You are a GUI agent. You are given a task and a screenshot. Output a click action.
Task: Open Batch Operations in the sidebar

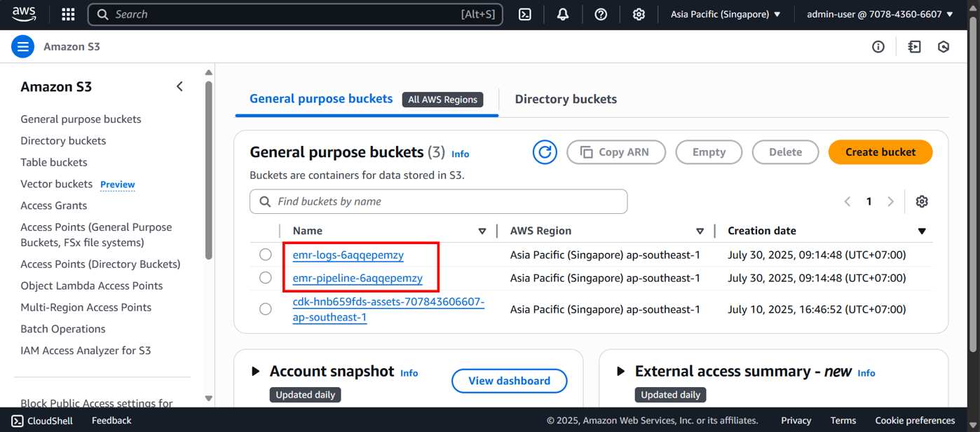coord(63,329)
